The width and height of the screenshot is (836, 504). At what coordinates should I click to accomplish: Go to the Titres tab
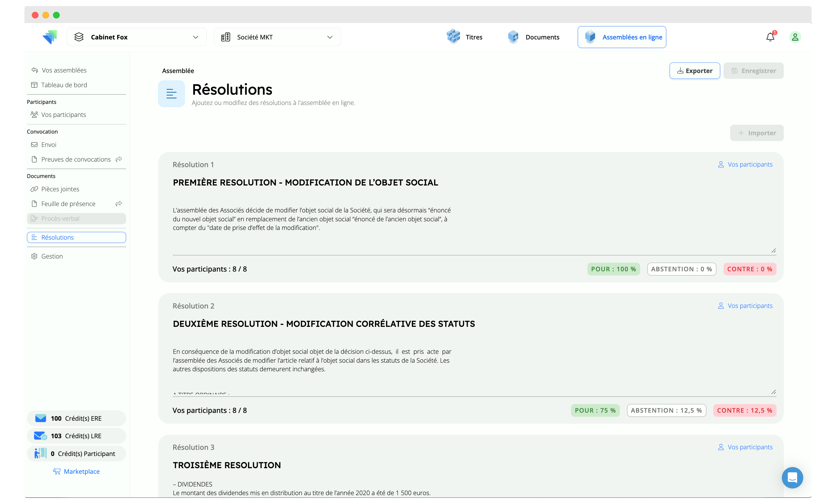click(x=464, y=37)
